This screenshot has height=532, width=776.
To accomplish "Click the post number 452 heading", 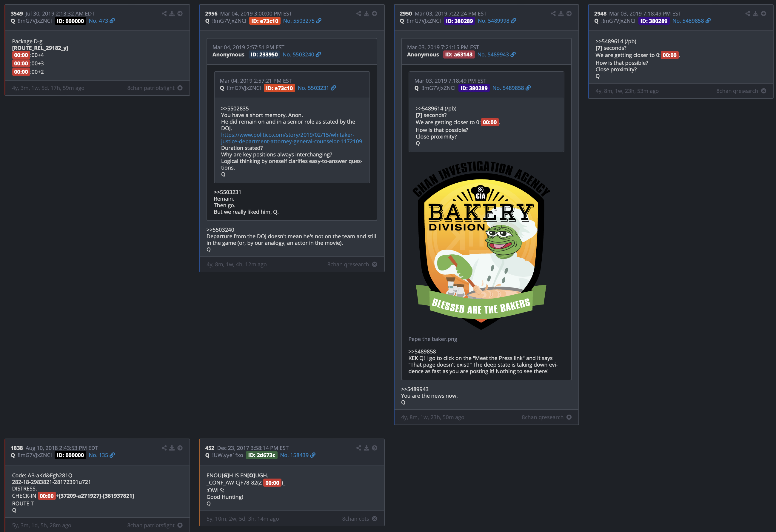I will 210,448.
